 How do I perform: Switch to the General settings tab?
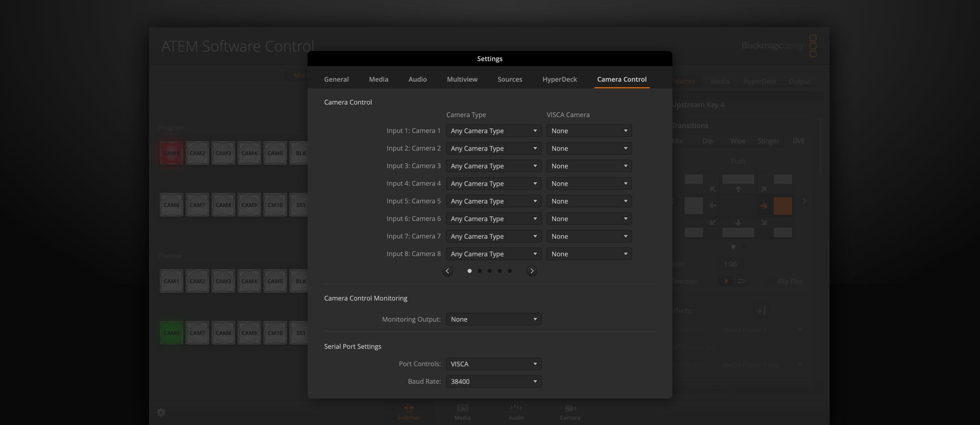pyautogui.click(x=336, y=79)
